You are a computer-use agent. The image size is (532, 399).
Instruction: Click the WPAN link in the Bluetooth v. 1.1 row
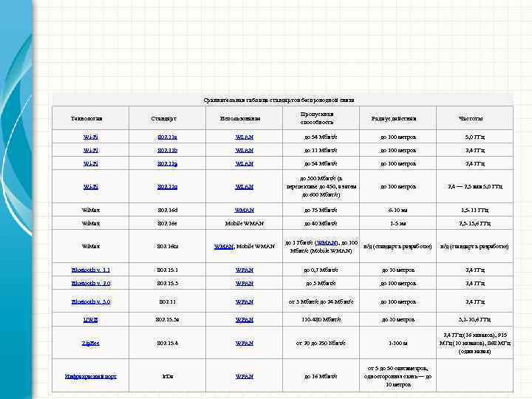[x=245, y=270]
